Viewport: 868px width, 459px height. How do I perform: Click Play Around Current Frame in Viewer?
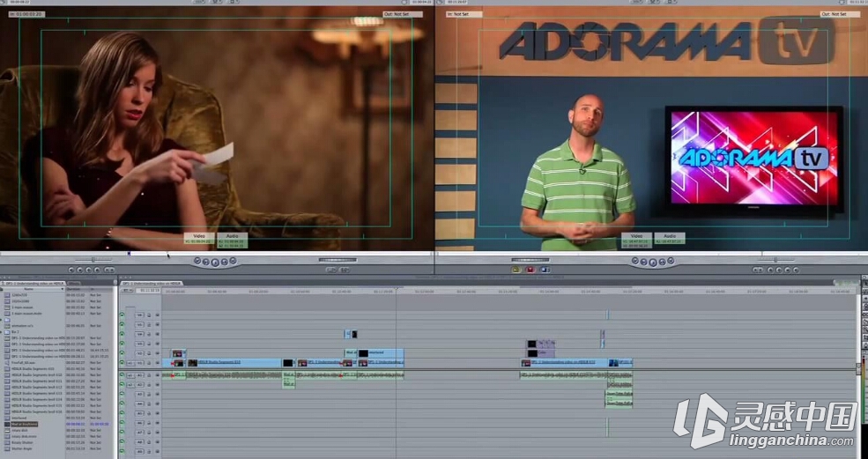[x=224, y=262]
